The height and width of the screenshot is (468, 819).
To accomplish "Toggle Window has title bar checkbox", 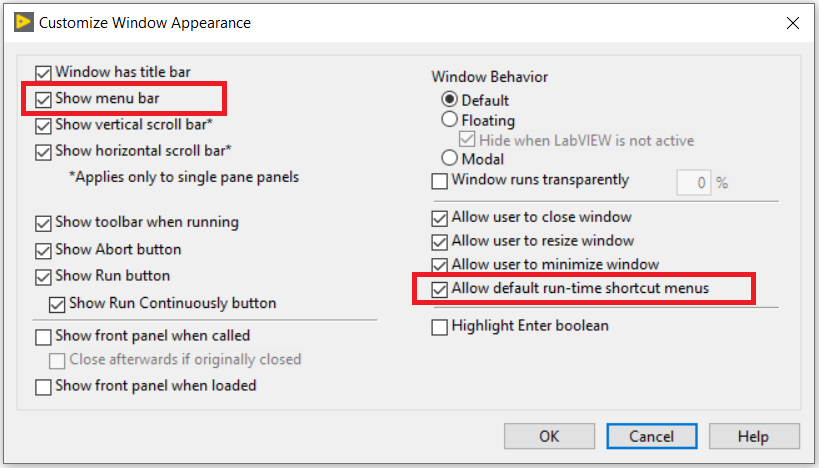I will point(43,73).
